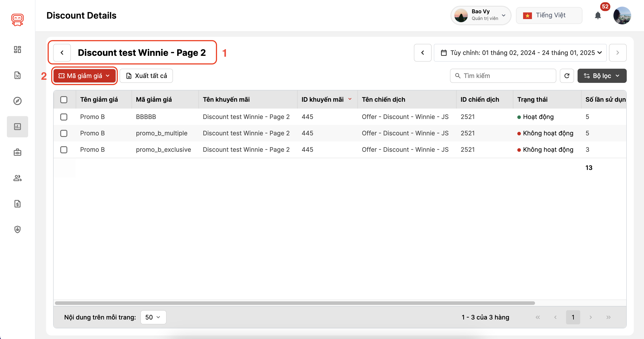This screenshot has width=644, height=339.
Task: Open the Bộ lọc filter dropdown
Action: pos(601,76)
